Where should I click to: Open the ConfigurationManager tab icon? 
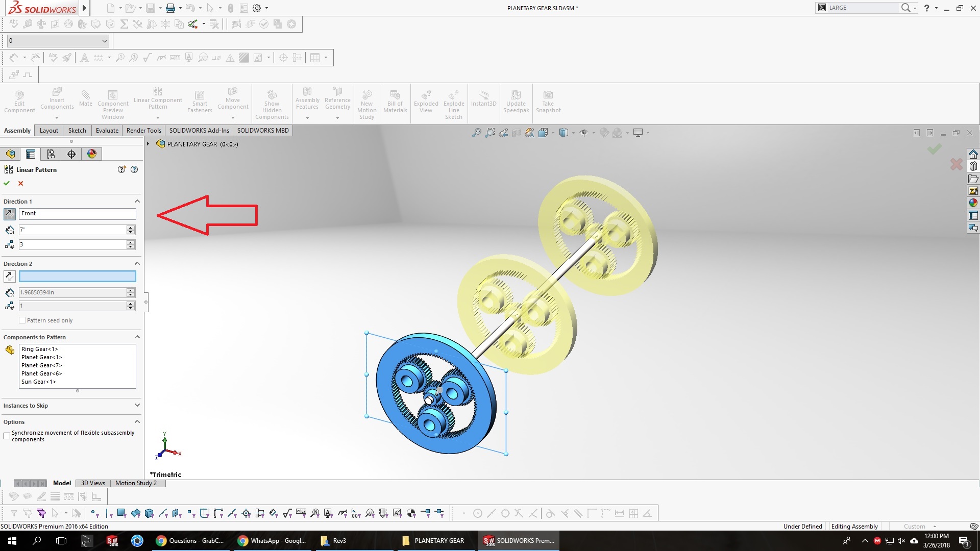pos(51,154)
